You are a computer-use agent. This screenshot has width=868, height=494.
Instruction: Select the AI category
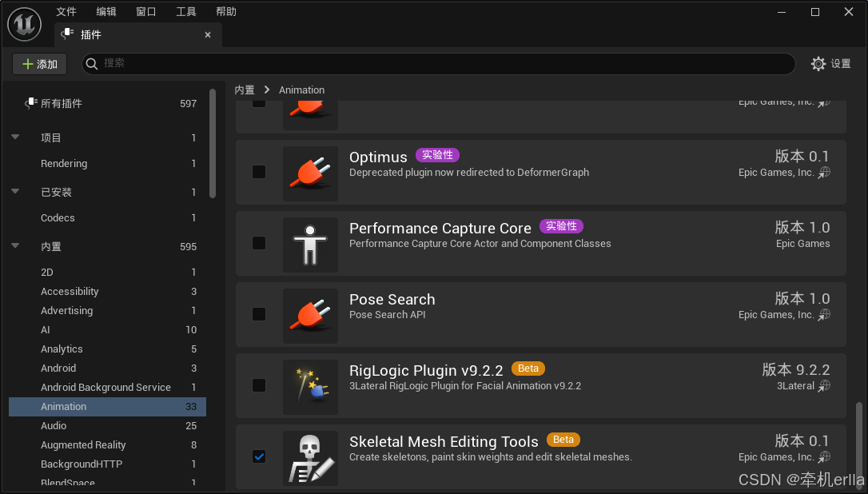(x=107, y=329)
